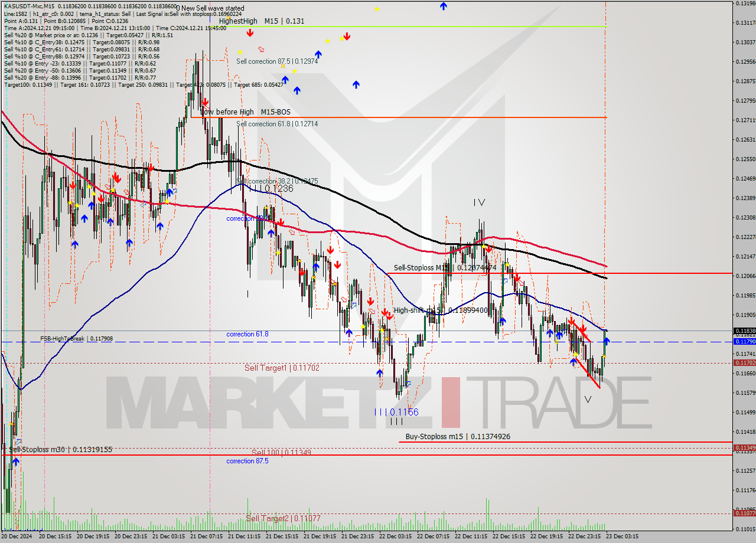The image size is (756, 543).
Task: Click the '21 Dec 19:15' time axis label
Action: [x=320, y=536]
